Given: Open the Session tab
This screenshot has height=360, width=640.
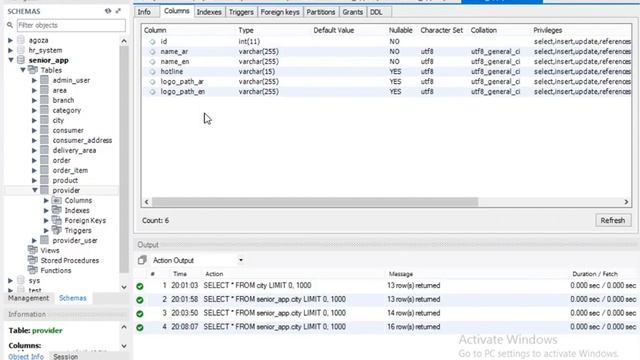Looking at the screenshot, I should coord(65,356).
